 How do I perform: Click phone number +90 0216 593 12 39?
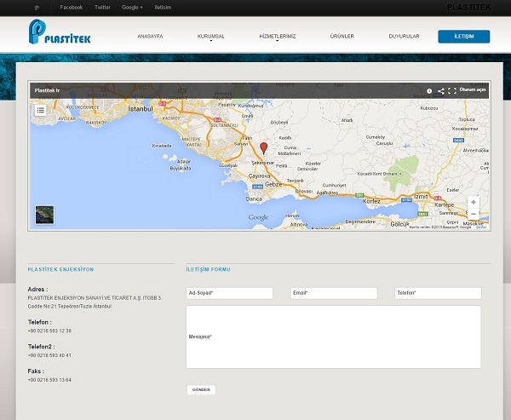click(x=49, y=331)
